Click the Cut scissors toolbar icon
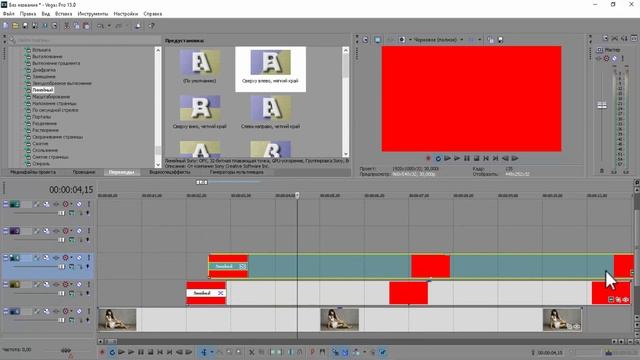640x360 pixels. click(67, 26)
